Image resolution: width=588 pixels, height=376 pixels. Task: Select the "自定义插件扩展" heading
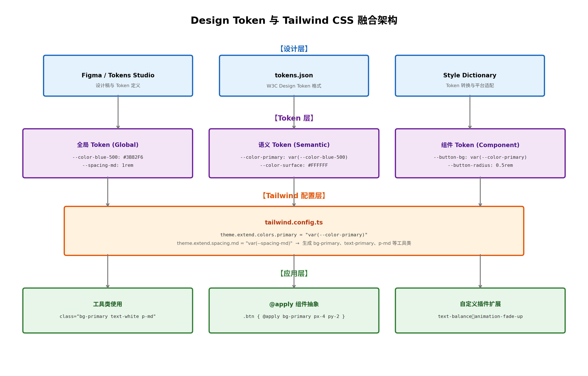coord(480,304)
